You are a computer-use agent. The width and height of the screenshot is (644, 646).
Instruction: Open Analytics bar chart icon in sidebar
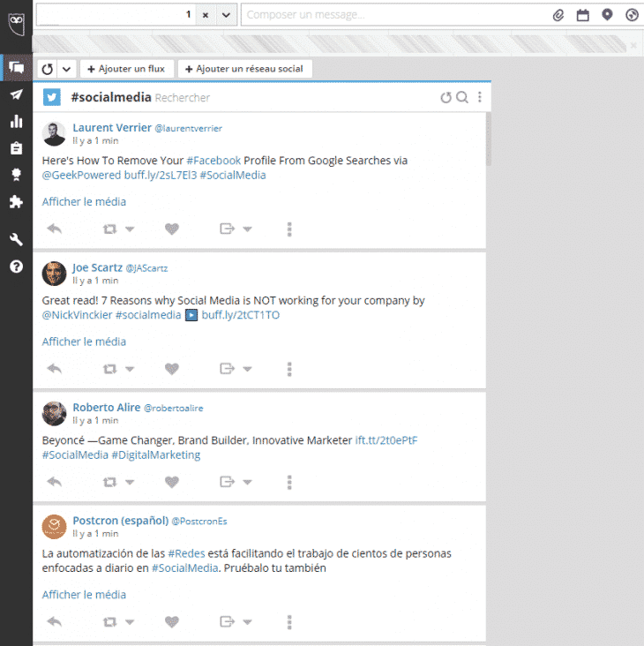click(16, 122)
